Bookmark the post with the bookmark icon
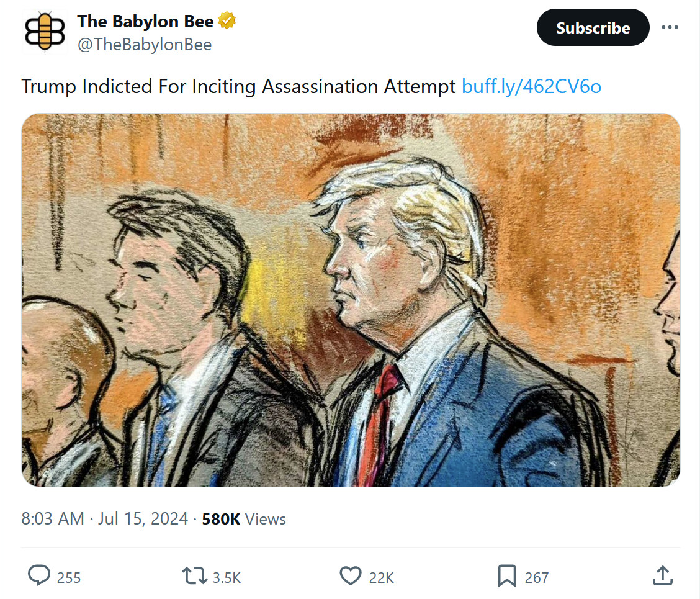The height and width of the screenshot is (599, 700). tap(507, 576)
